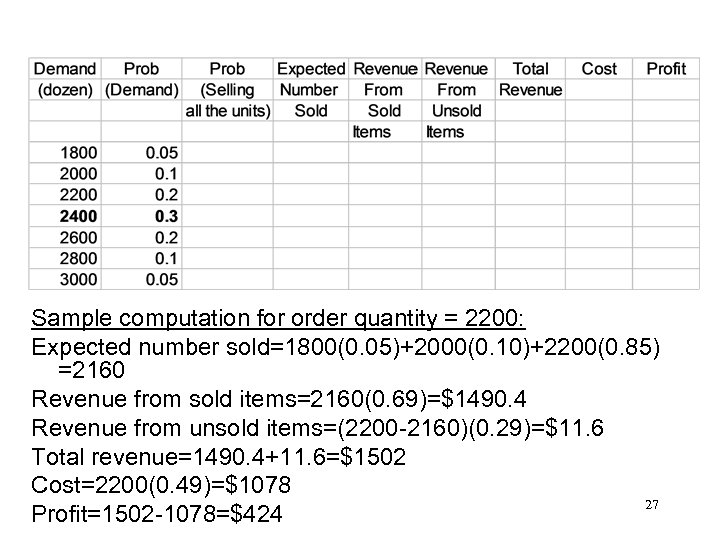
Task: Click the Expected Number Sold header
Action: (310, 90)
